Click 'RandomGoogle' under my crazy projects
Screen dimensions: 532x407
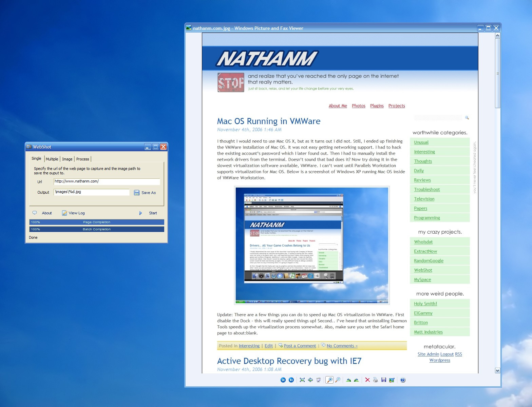pyautogui.click(x=429, y=261)
